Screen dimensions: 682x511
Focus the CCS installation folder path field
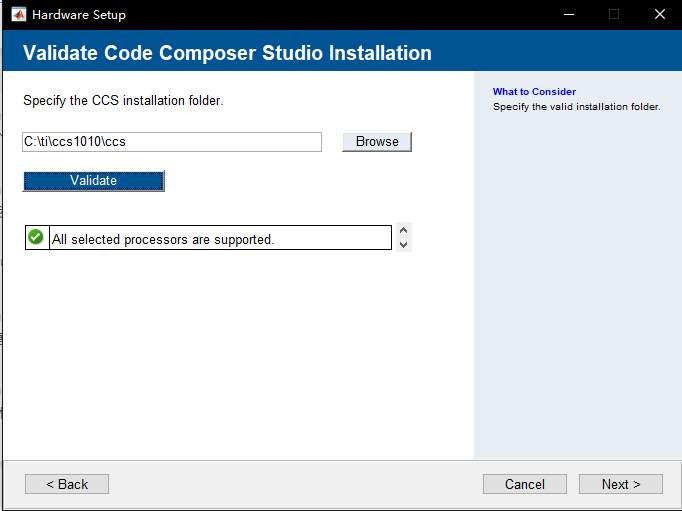(x=172, y=142)
